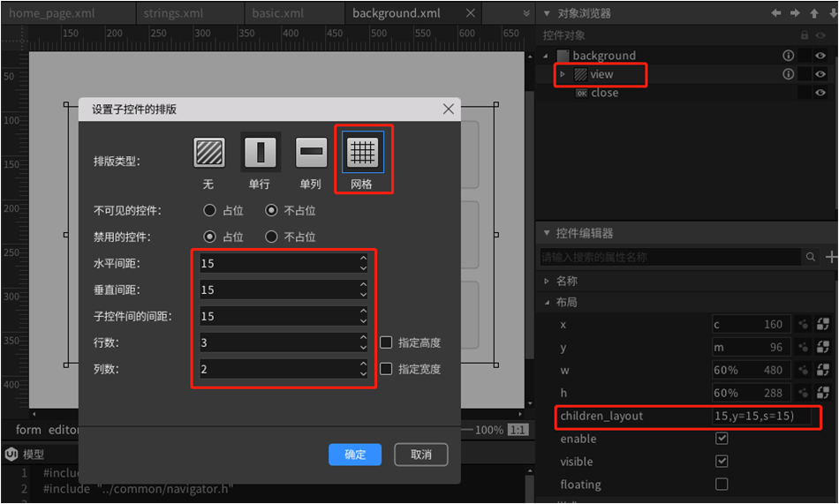Increase 行数 value with up arrow
The height and width of the screenshot is (504, 839).
(x=363, y=337)
